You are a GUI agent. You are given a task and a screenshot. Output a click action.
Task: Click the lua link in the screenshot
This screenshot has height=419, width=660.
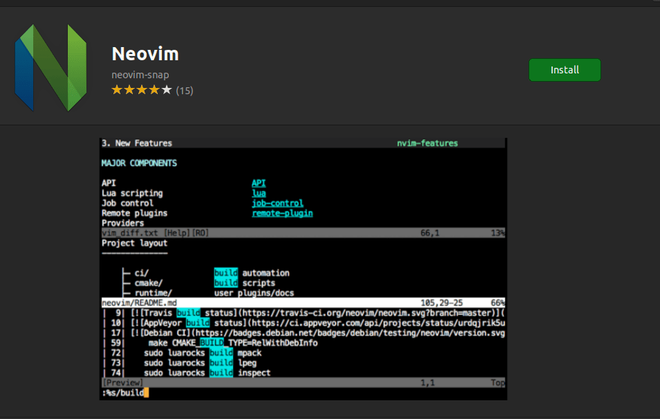(259, 193)
